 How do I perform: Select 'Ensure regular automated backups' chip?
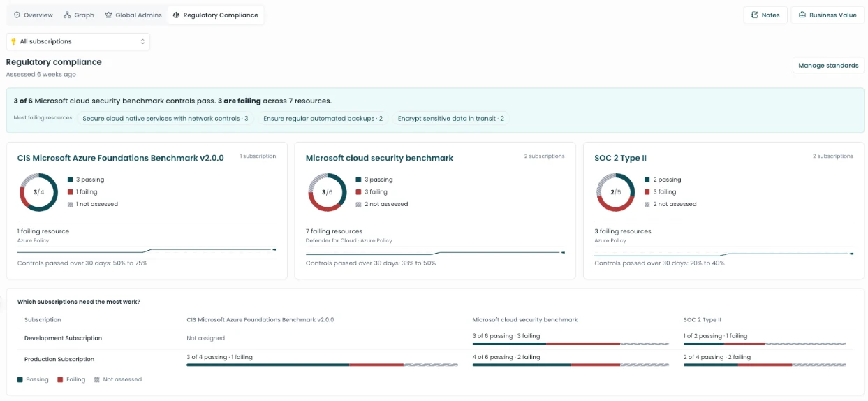point(323,119)
